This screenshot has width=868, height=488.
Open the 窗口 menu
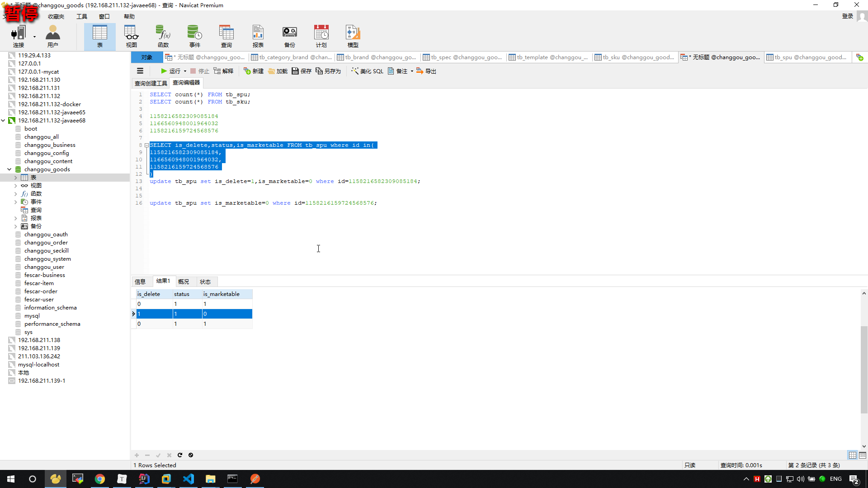click(x=104, y=17)
